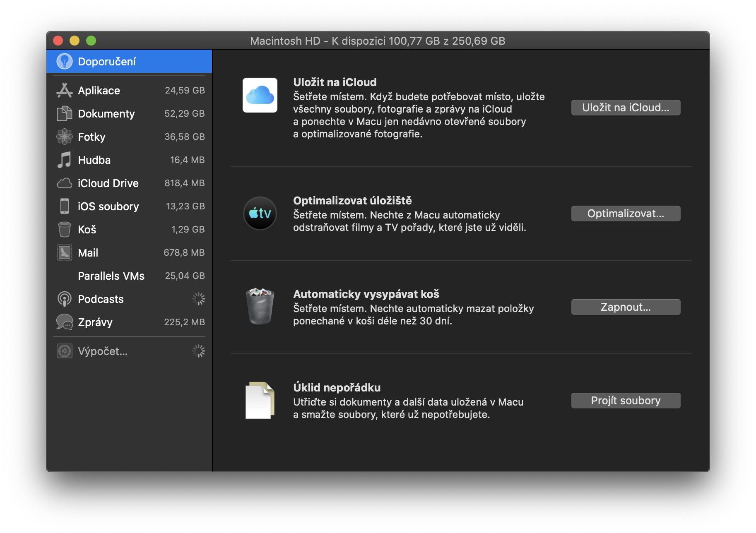The image size is (756, 533).
Task: Select Doporučení in the sidebar
Action: 129,61
